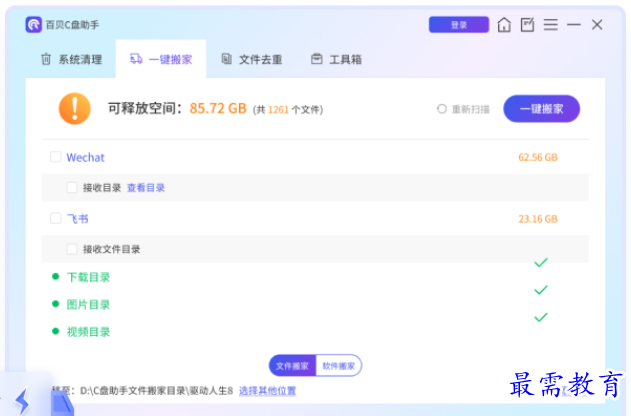The width and height of the screenshot is (631, 416).
Task: Open the 查看目录 link
Action: 146,188
